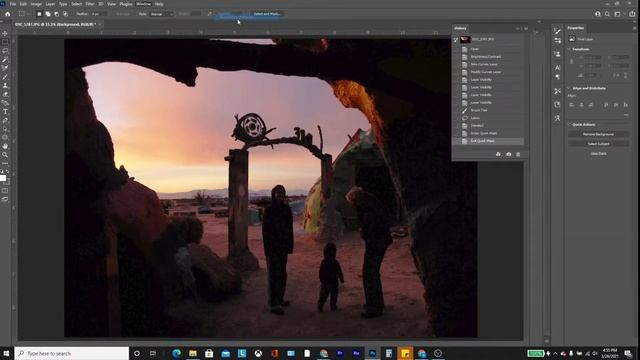
Task: Select the Move tool
Action: (5, 33)
